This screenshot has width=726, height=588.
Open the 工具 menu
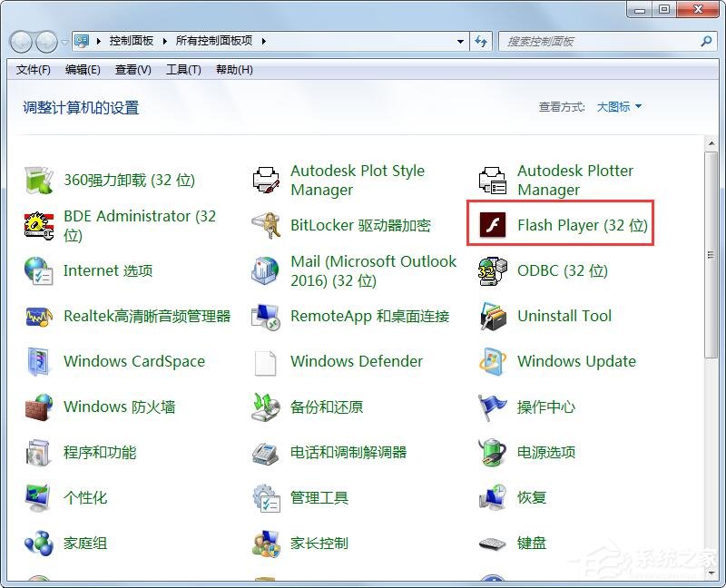183,70
